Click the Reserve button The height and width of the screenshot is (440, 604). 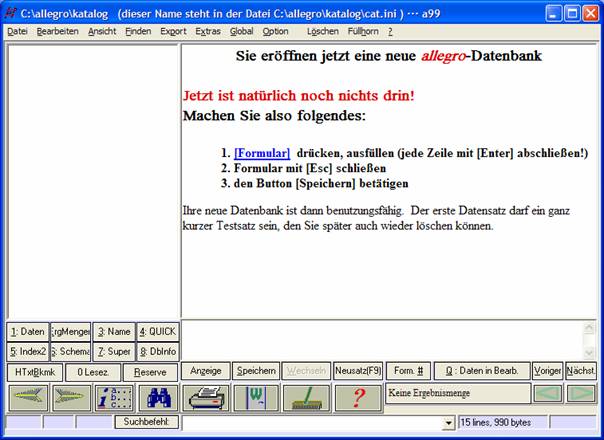pyautogui.click(x=150, y=372)
